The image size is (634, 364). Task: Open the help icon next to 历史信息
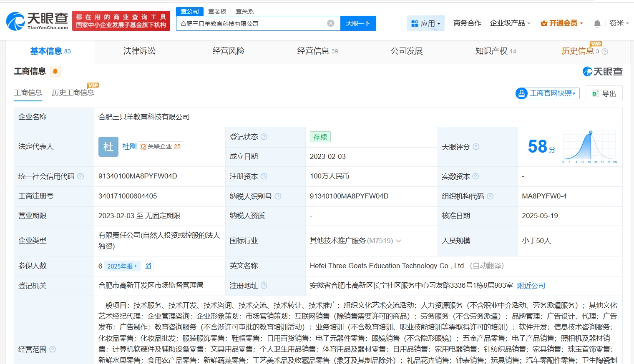(605, 51)
